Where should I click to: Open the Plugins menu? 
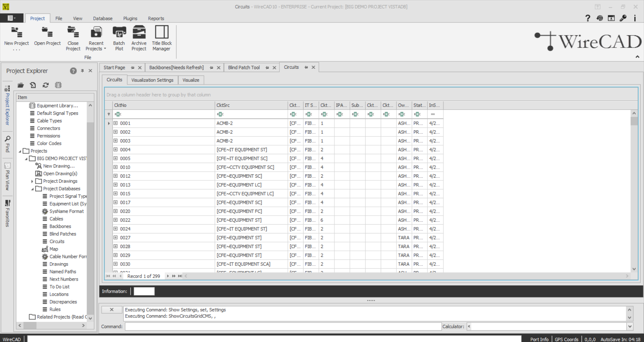[130, 18]
